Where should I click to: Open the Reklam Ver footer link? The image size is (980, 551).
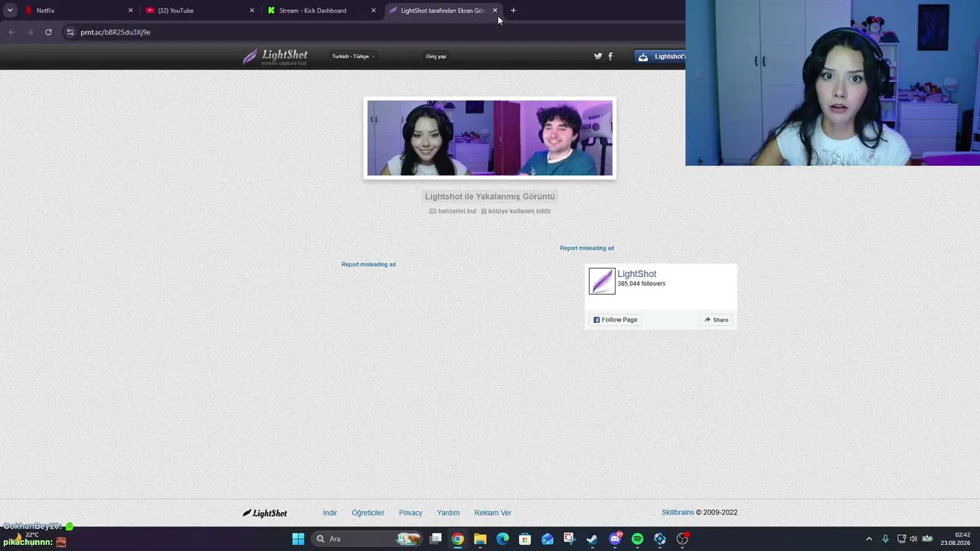[x=492, y=513]
